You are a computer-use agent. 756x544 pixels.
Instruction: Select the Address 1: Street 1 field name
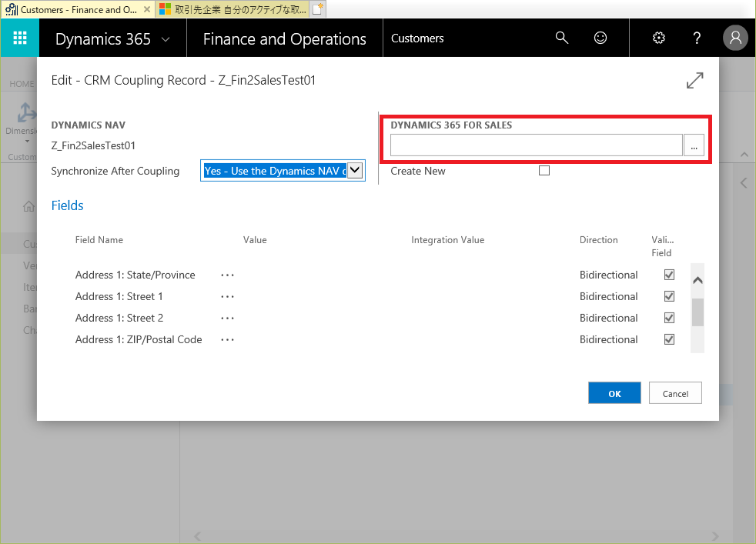pos(119,296)
